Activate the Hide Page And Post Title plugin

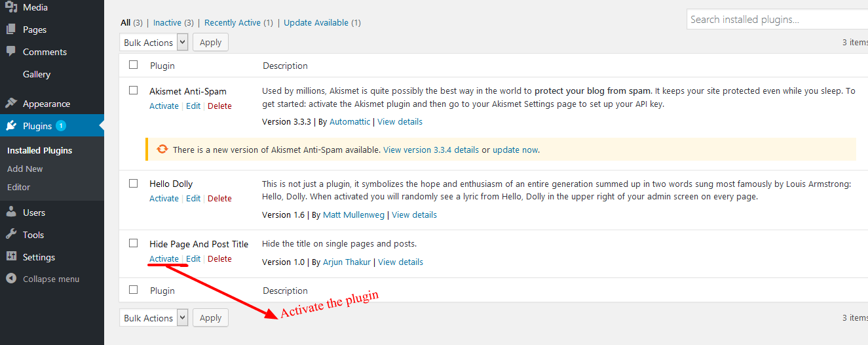pos(164,259)
